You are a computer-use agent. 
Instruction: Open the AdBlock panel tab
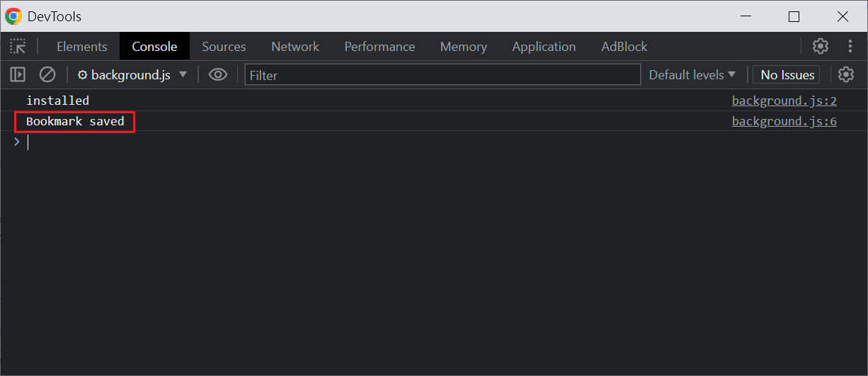pyautogui.click(x=624, y=47)
